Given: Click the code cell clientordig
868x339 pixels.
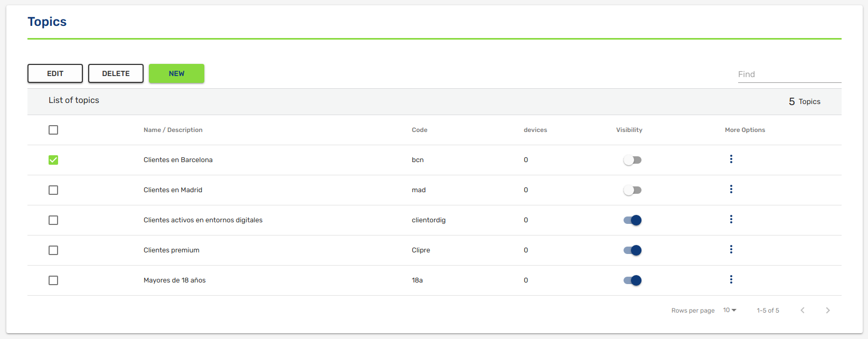Looking at the screenshot, I should click(x=429, y=220).
